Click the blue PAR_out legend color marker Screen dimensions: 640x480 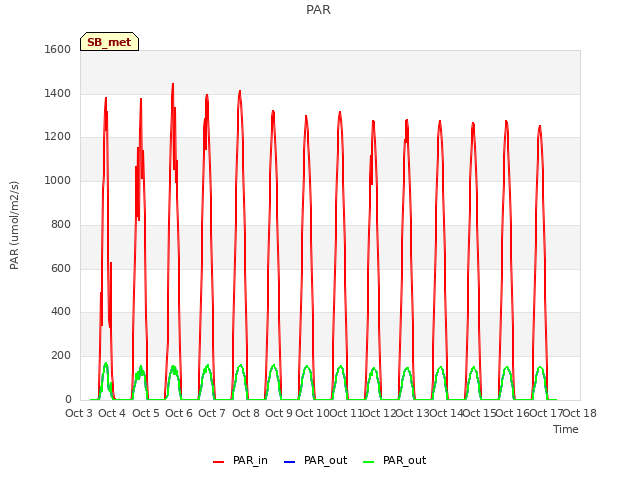289,462
